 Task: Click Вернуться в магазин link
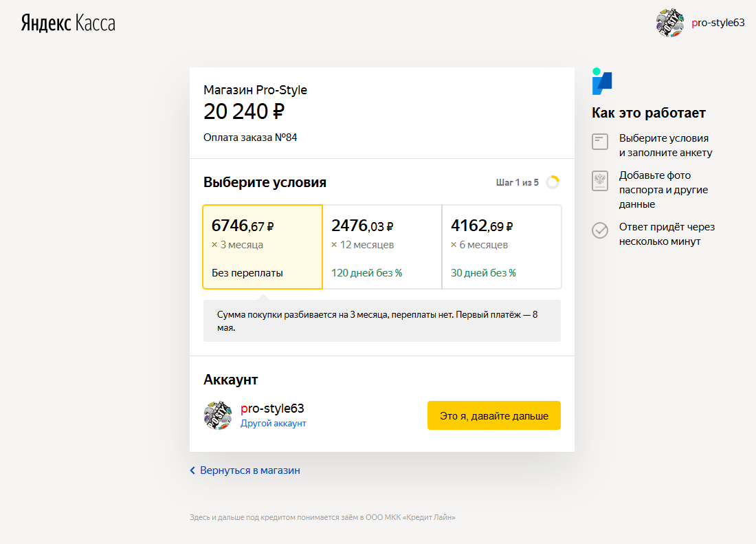[x=249, y=470]
